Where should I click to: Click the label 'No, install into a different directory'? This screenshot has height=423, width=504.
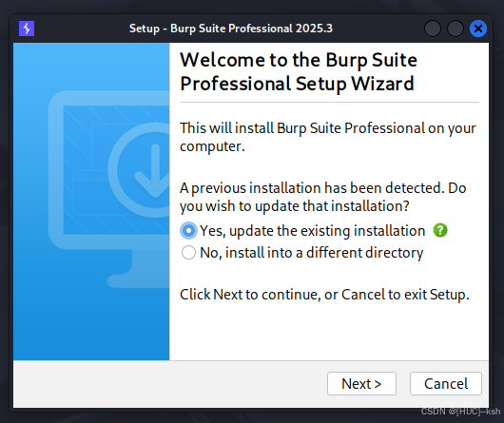coord(312,253)
